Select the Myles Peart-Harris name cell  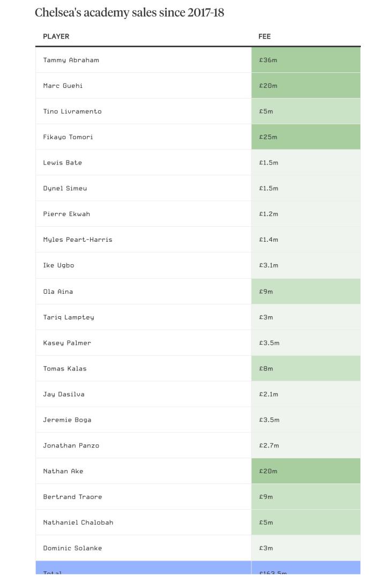(x=78, y=240)
